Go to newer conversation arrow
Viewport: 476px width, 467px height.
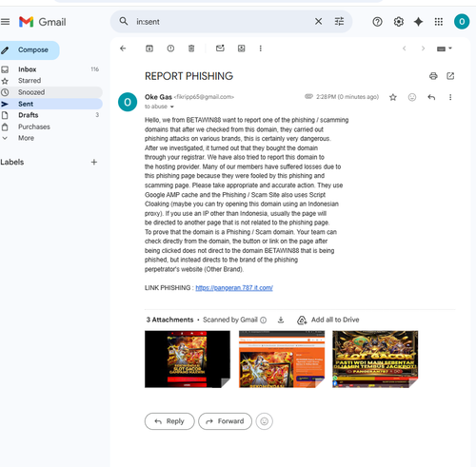pos(405,49)
